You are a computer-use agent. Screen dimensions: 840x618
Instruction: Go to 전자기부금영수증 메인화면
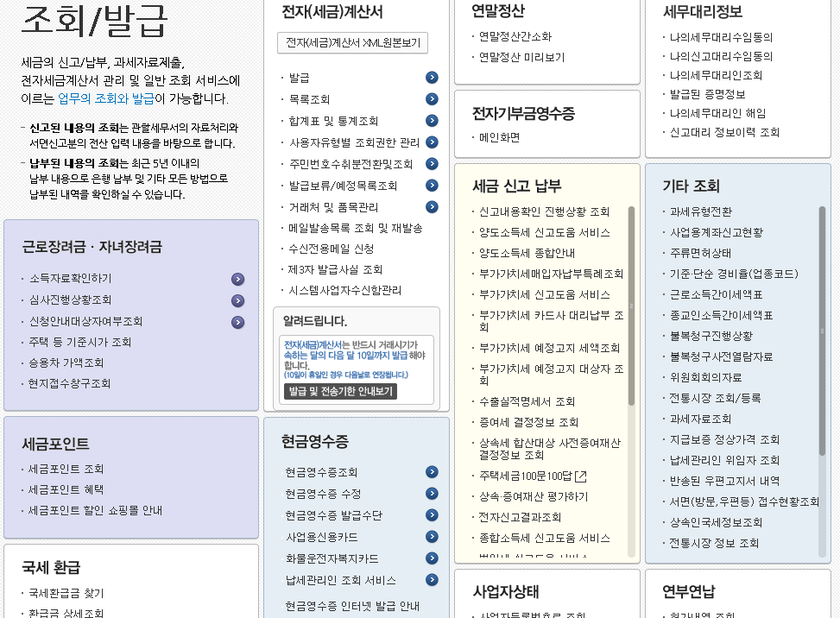(x=499, y=137)
